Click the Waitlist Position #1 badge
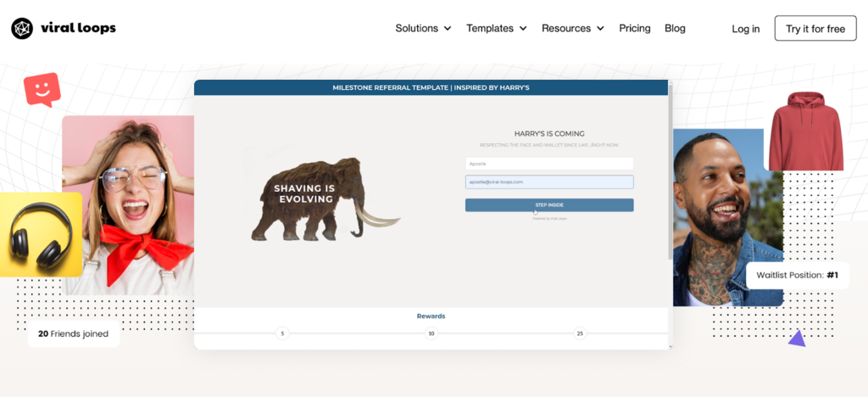The height and width of the screenshot is (397, 868). coord(797,275)
